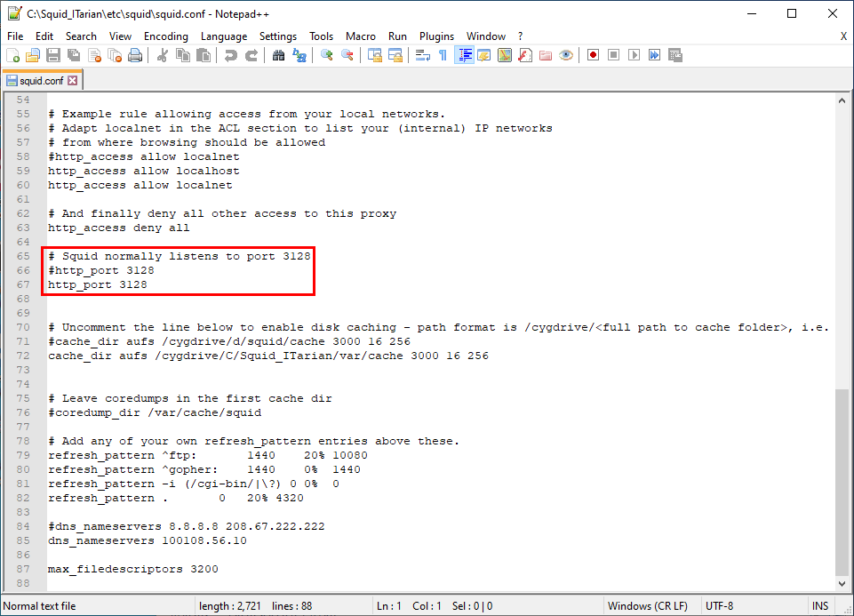Open the ? help menu
Viewport: 854px width, 616px height.
(520, 36)
